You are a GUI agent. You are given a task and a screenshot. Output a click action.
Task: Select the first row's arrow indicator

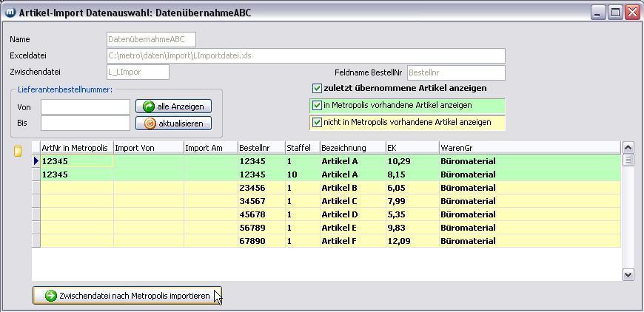tap(36, 161)
